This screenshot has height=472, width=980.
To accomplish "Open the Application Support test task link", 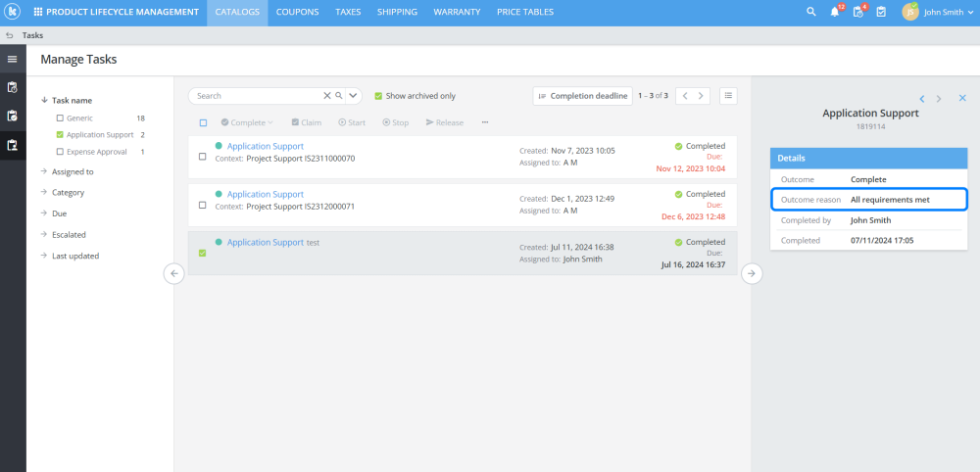I will [x=265, y=242].
